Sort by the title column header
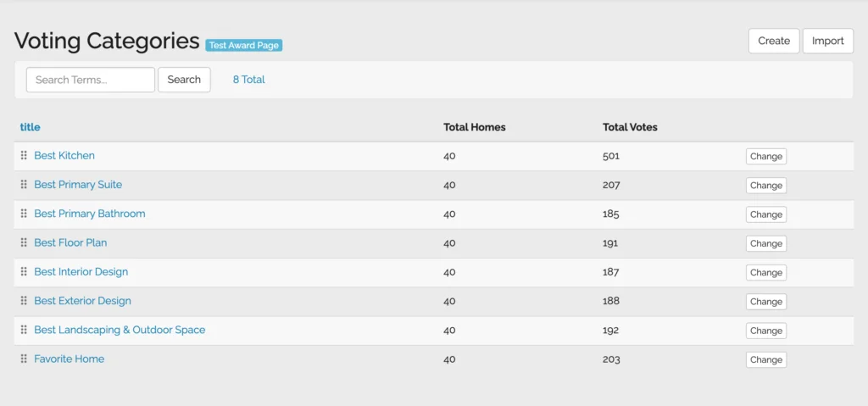 pyautogui.click(x=30, y=127)
